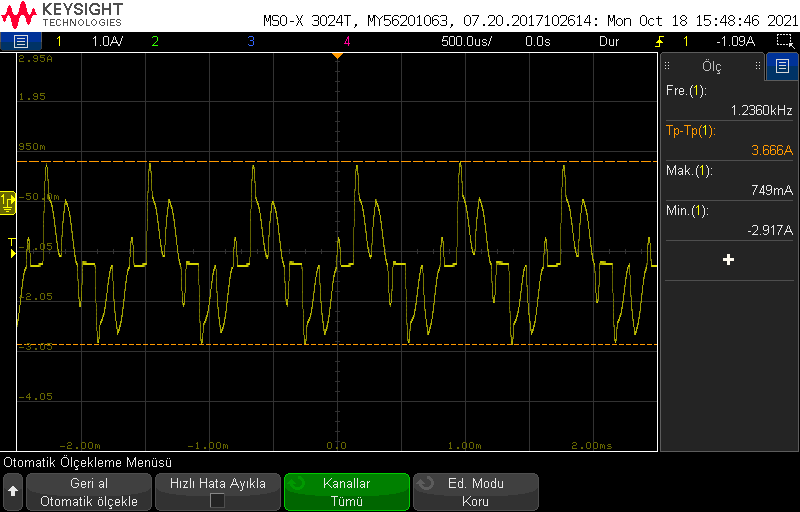Open the Ed. Modu Koru softkey
This screenshot has height=512, width=800.
[476, 492]
